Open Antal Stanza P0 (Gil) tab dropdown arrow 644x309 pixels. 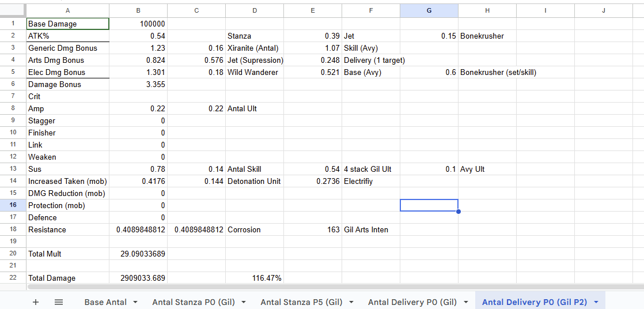click(244, 303)
